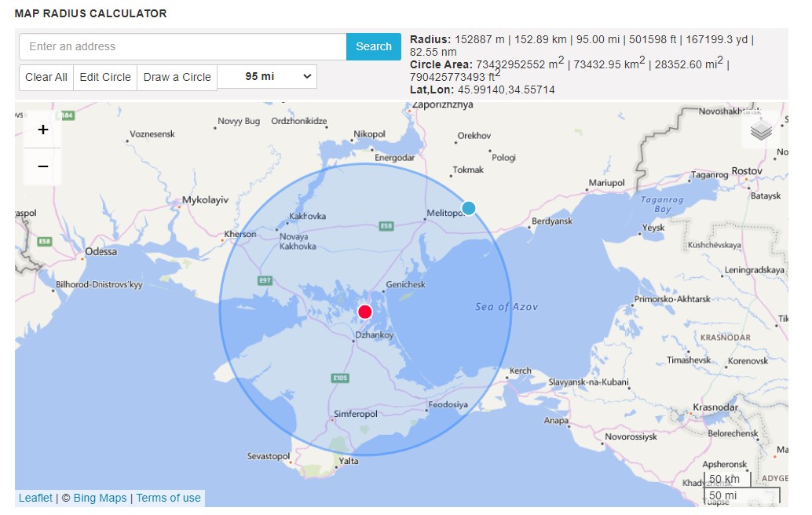Click the E97 road shield near Kherson
812x515 pixels.
pos(265,280)
